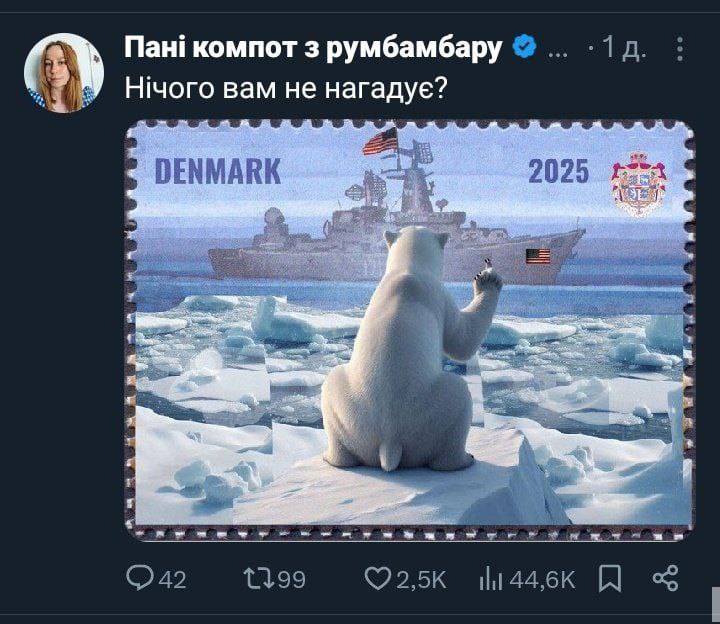Click the like count 2,5K
This screenshot has width=720, height=624.
[x=421, y=579]
